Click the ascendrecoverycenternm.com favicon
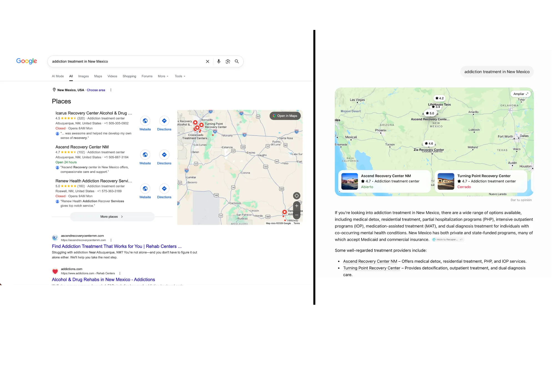555x392 pixels. [55, 238]
